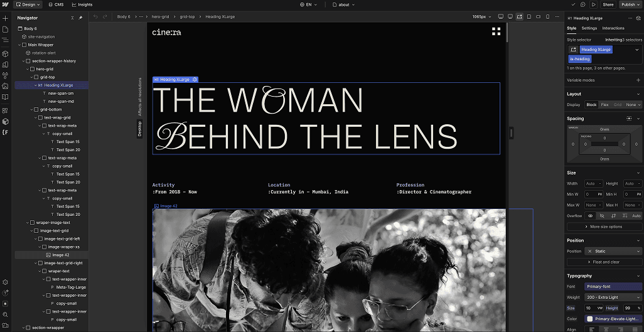The image size is (644, 332).
Task: Switch to the Settings tab
Action: pyautogui.click(x=589, y=28)
